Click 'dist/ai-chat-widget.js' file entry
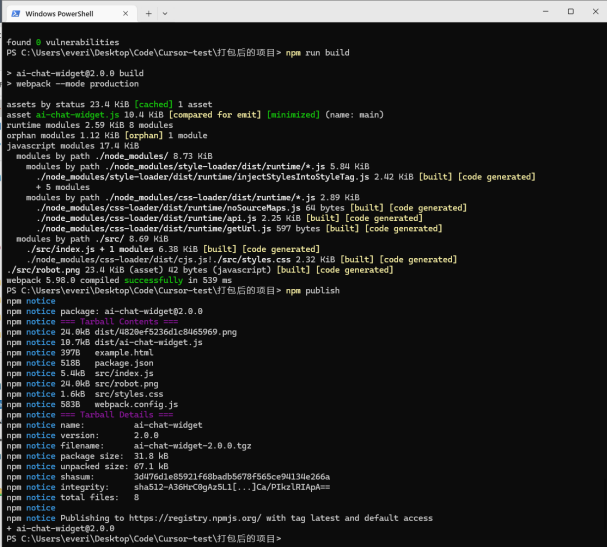The image size is (607, 547). click(148, 342)
